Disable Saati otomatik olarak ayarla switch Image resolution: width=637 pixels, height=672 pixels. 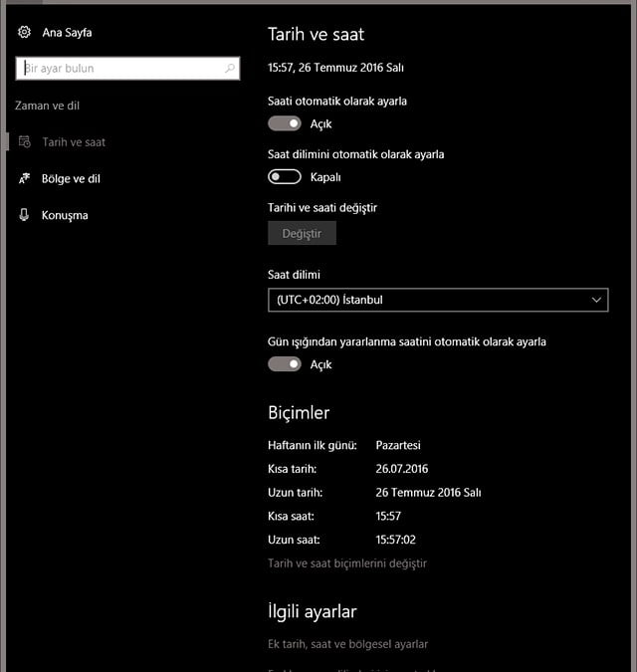(285, 124)
